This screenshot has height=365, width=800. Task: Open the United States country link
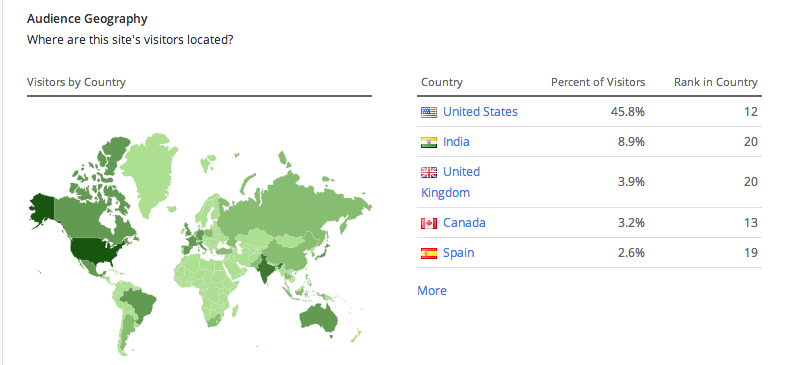click(480, 112)
